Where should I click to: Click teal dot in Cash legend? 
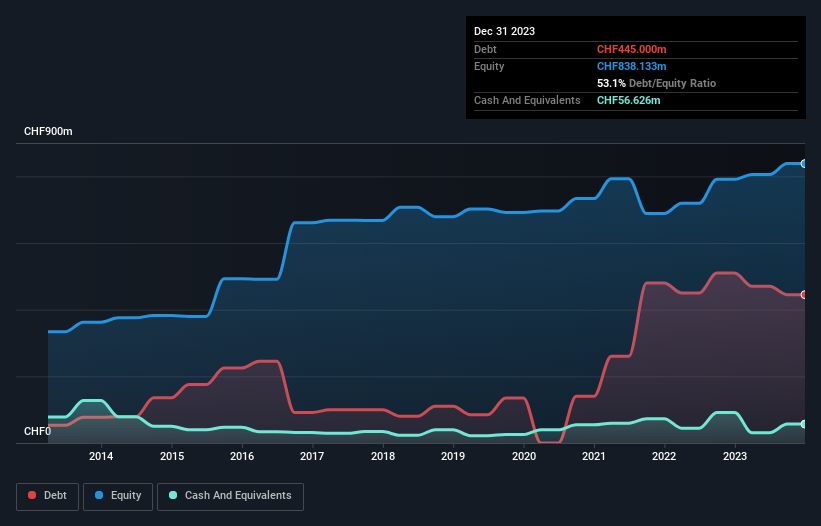[x=173, y=495]
